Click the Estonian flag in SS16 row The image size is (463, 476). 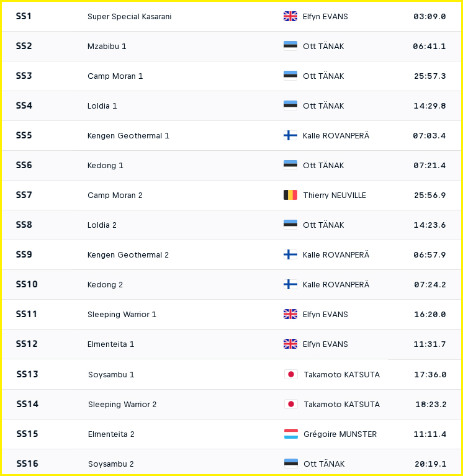point(291,464)
